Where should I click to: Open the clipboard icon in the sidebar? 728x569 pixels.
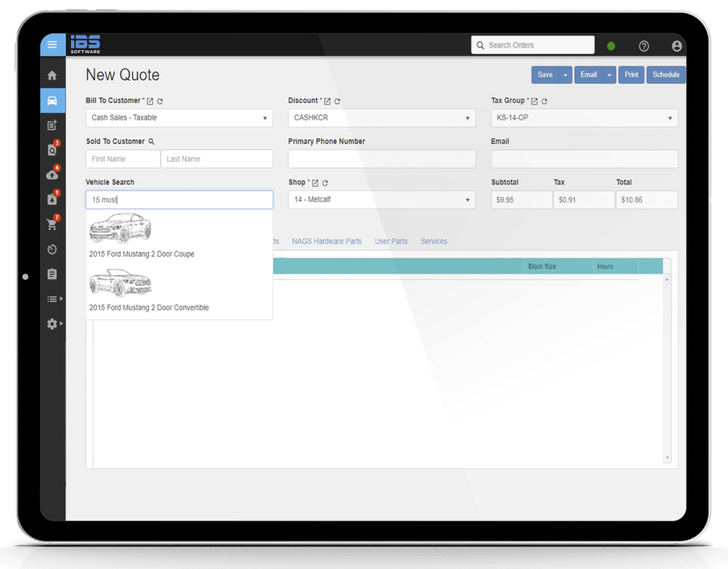coord(52,274)
